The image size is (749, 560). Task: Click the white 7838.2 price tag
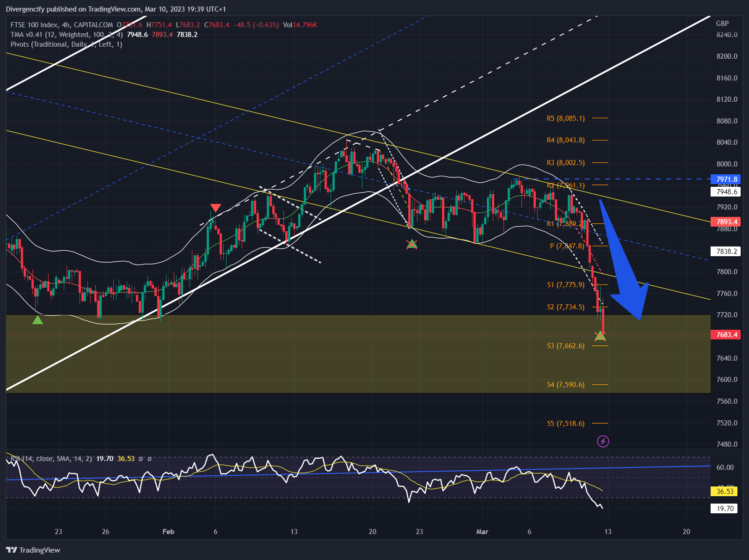(x=725, y=251)
